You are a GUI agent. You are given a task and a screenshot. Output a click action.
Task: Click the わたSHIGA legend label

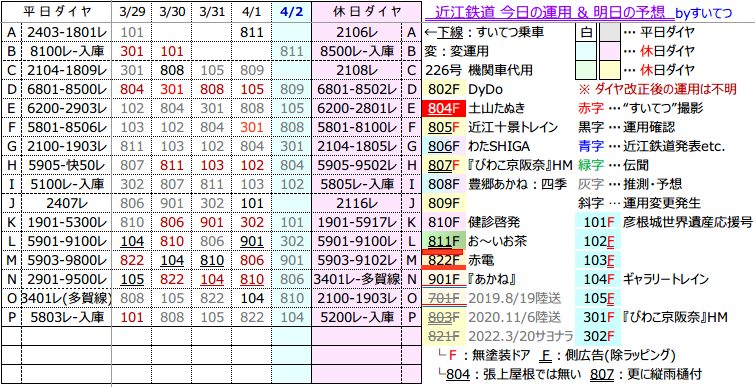coord(498,147)
